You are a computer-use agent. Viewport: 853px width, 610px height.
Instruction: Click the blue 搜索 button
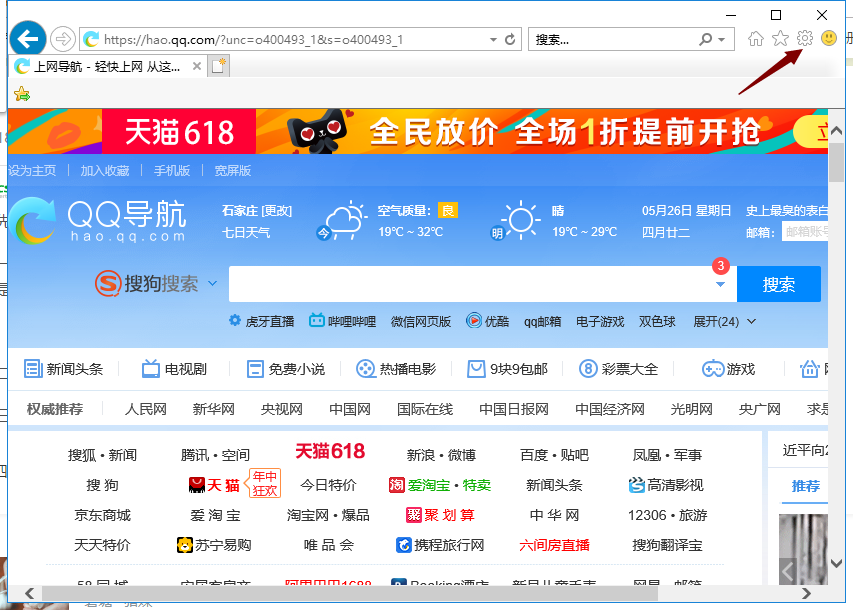(x=778, y=284)
